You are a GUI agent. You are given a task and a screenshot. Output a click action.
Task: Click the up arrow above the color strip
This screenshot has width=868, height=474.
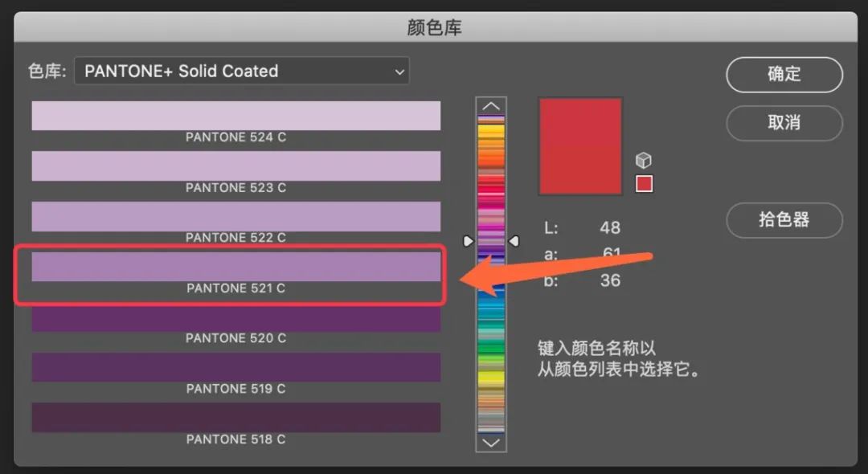[491, 105]
